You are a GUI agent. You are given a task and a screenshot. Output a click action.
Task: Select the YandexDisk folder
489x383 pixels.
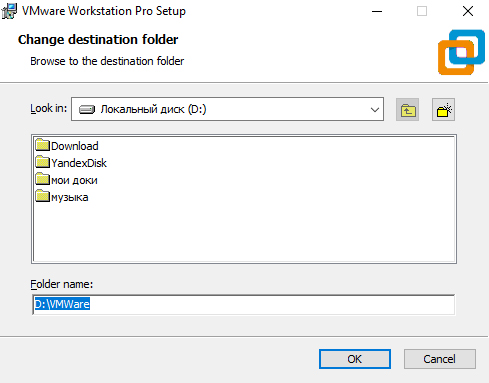pyautogui.click(x=71, y=163)
